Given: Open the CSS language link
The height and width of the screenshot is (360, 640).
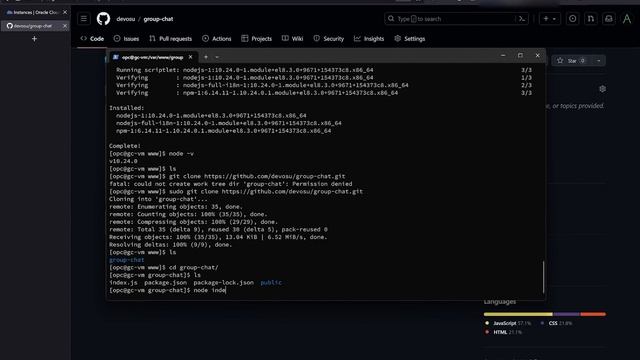Looking at the screenshot, I should click(x=557, y=323).
